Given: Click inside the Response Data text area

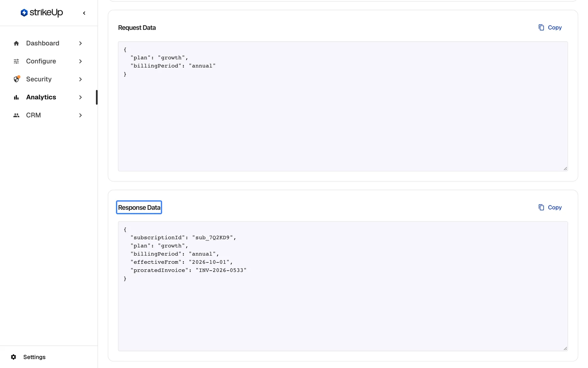Looking at the screenshot, I should coord(343,286).
